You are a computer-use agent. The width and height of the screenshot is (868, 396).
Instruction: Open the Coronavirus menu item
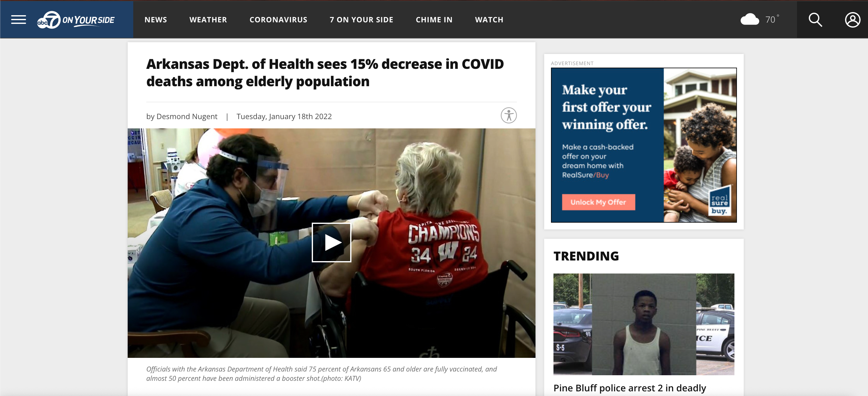click(278, 20)
